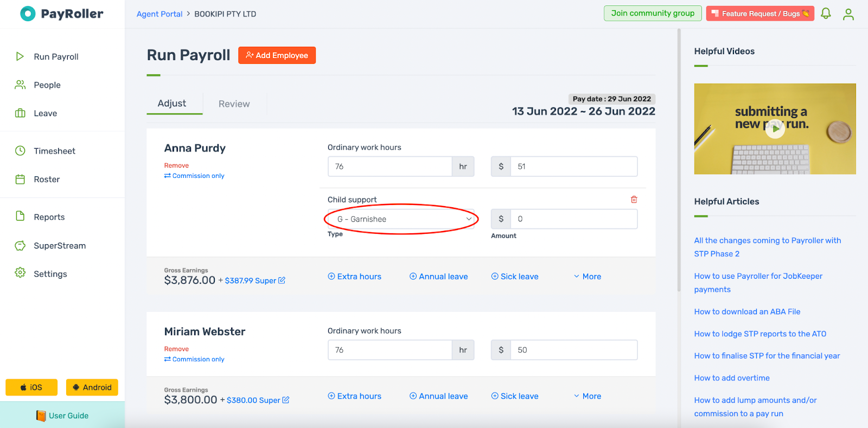Click the iOS app button
The image size is (868, 428).
pos(31,387)
